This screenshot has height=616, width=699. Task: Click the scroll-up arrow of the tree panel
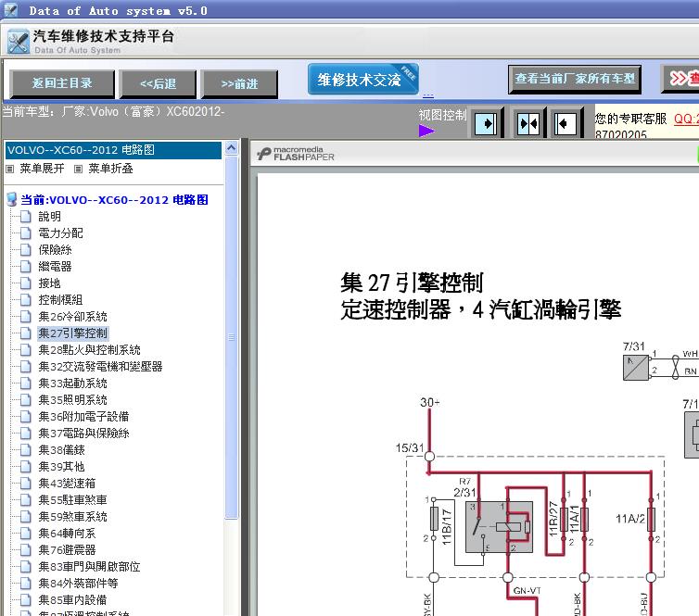(x=232, y=147)
